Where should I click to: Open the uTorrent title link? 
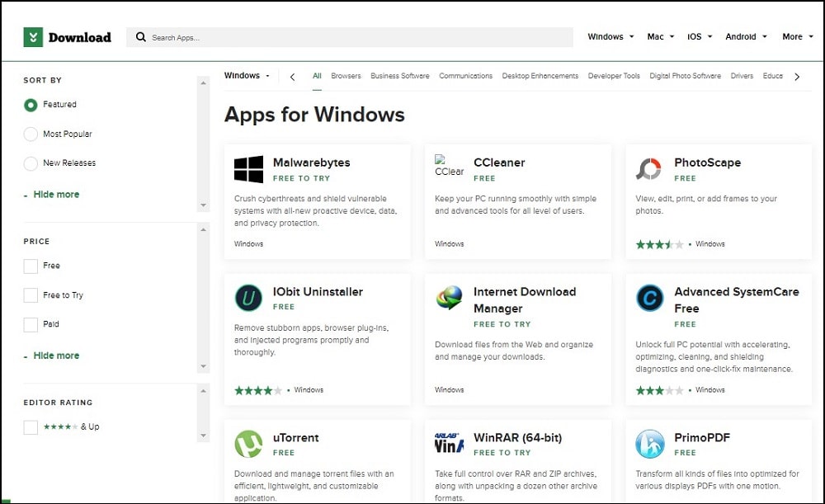tap(295, 438)
